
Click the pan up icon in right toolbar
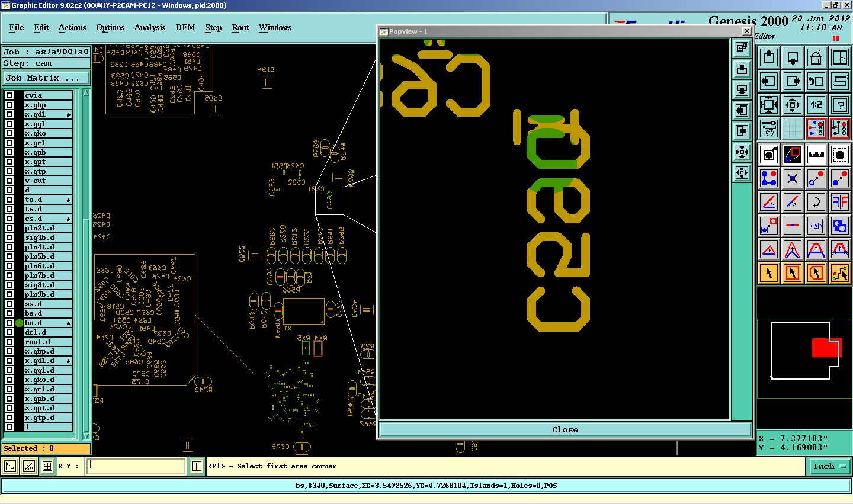coord(769,57)
